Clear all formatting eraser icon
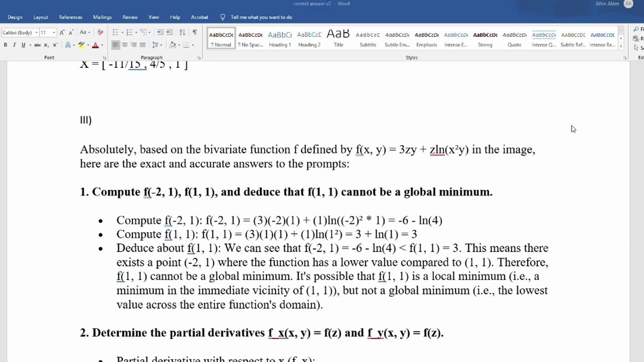 pos(100,33)
